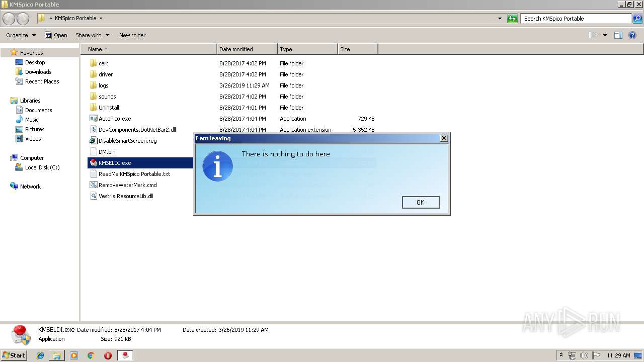Select Local Disk (C:)

click(42, 167)
